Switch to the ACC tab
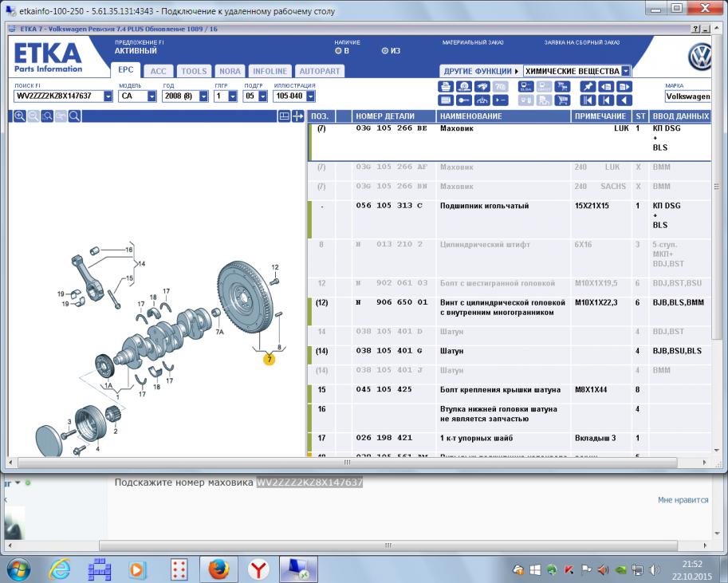This screenshot has width=728, height=583. click(158, 71)
